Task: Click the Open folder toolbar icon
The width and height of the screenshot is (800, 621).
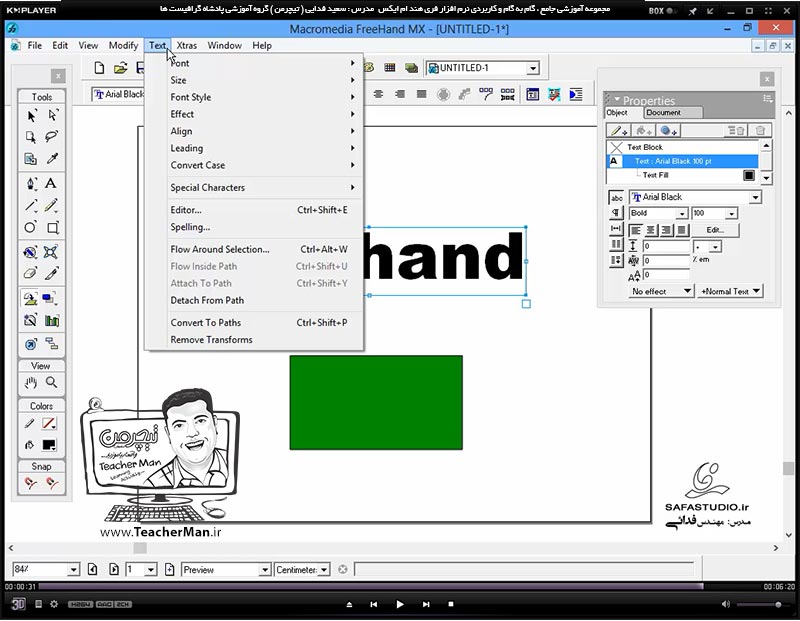Action: click(120, 68)
